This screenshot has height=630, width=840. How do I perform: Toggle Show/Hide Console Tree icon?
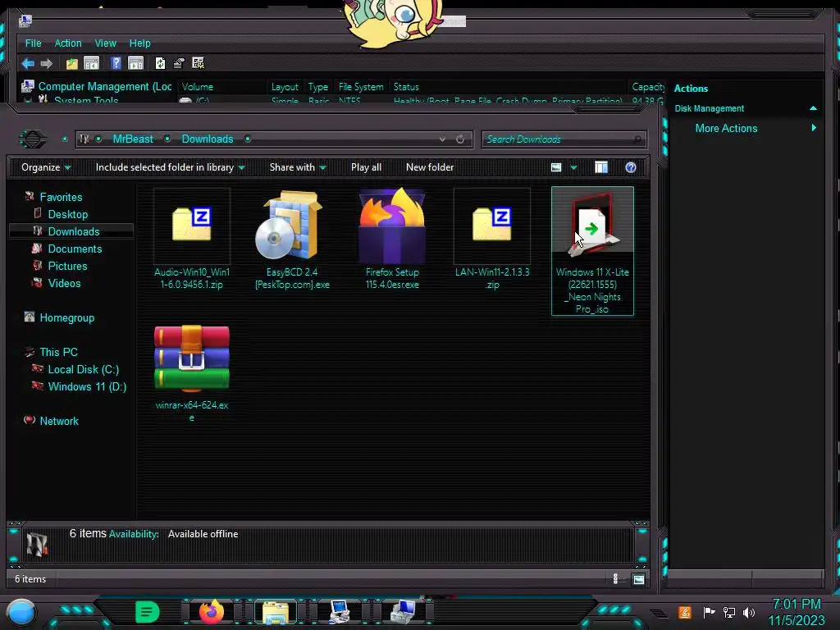click(x=92, y=64)
